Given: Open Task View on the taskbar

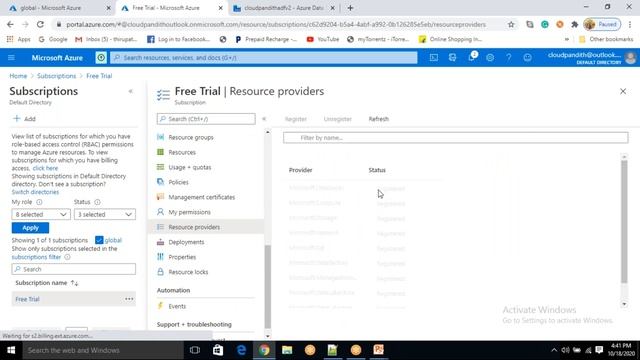Looking at the screenshot, I should (195, 350).
